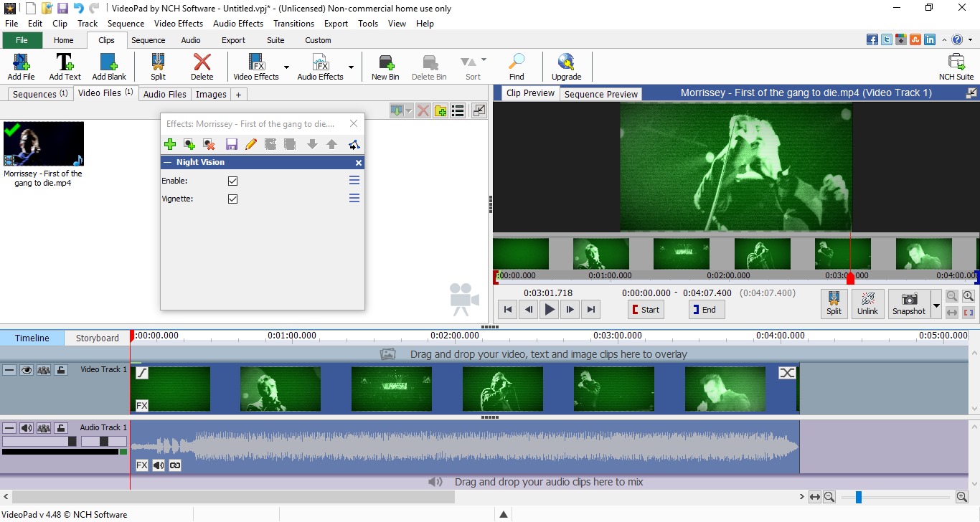Add effect with green plus icon
The image size is (980, 522).
(170, 144)
